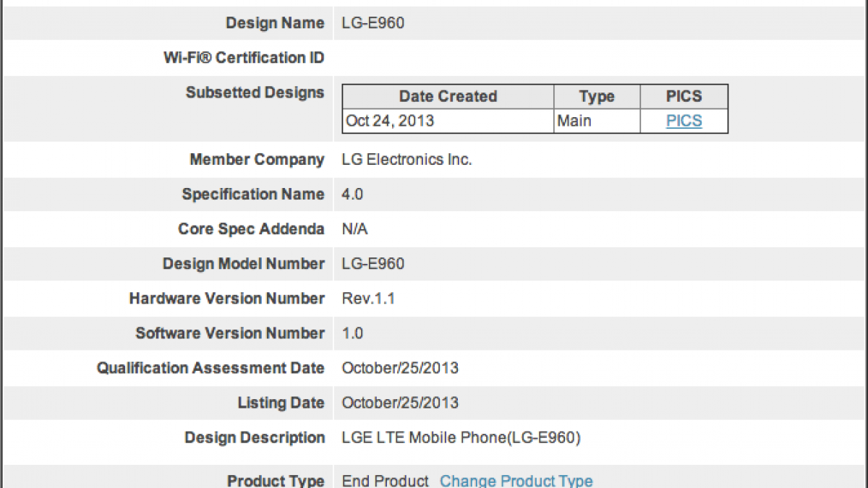Image resolution: width=868 pixels, height=488 pixels.
Task: Click the Design Model Number value
Action: click(373, 264)
